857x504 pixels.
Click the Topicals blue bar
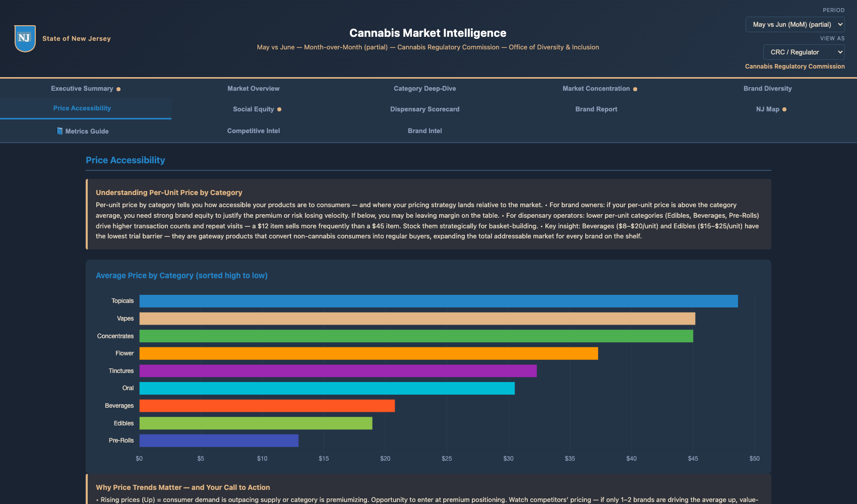439,301
